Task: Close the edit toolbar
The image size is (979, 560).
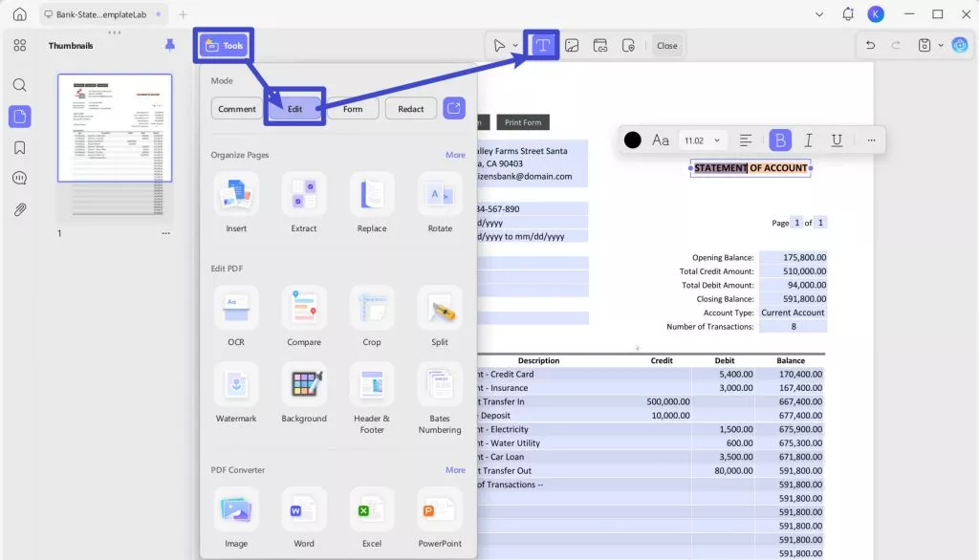Action: (666, 46)
